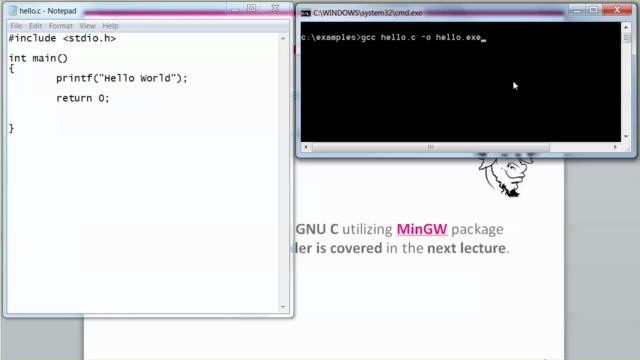Click Notepad scrollbar down arrow

pos(283,307)
